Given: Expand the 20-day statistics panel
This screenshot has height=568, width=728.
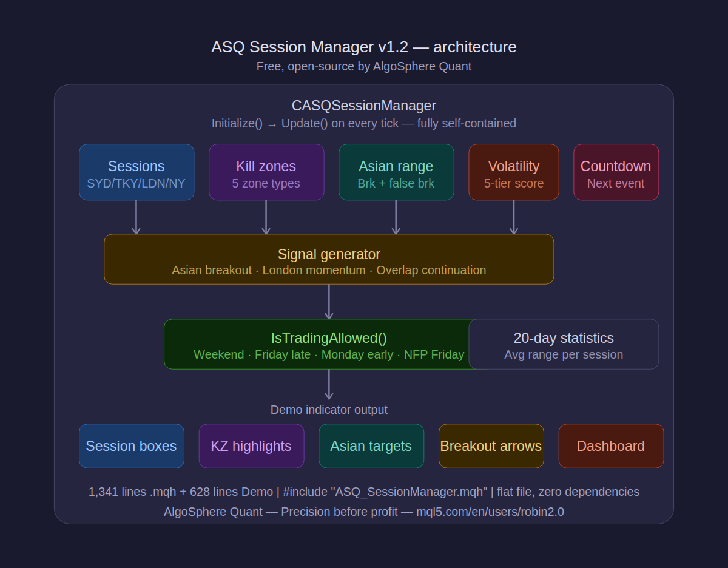Looking at the screenshot, I should [x=564, y=344].
